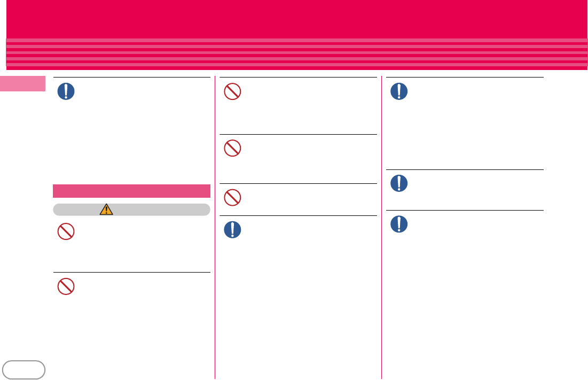
Task: Click the orange warning triangle symbol
Action: click(x=106, y=210)
